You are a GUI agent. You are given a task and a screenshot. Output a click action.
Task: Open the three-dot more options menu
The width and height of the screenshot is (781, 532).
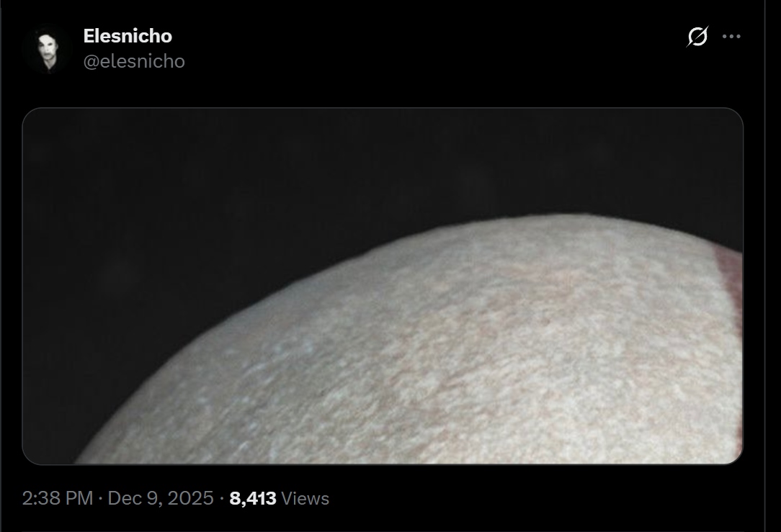[731, 36]
